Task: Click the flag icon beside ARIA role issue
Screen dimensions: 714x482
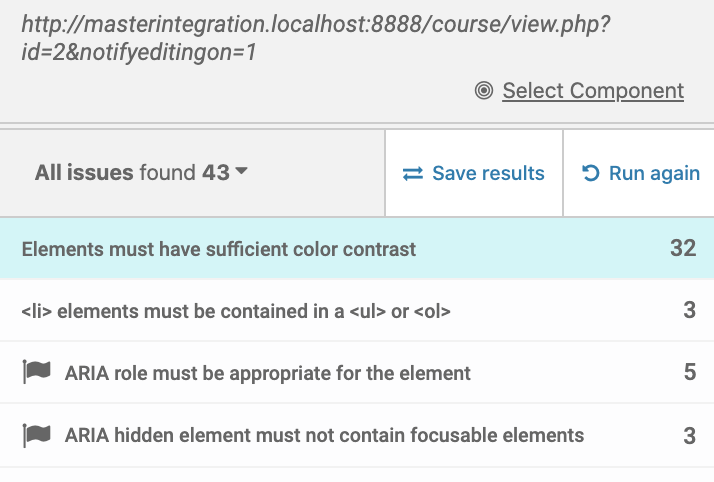Action: (36, 371)
